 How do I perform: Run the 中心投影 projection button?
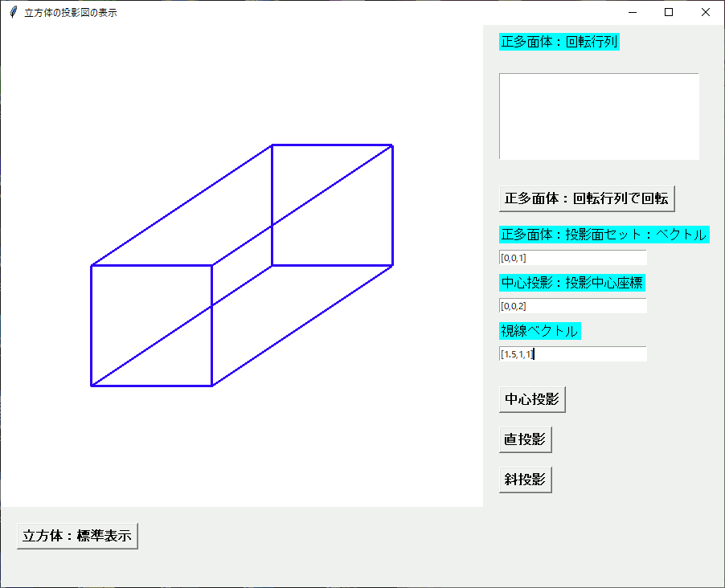point(532,399)
